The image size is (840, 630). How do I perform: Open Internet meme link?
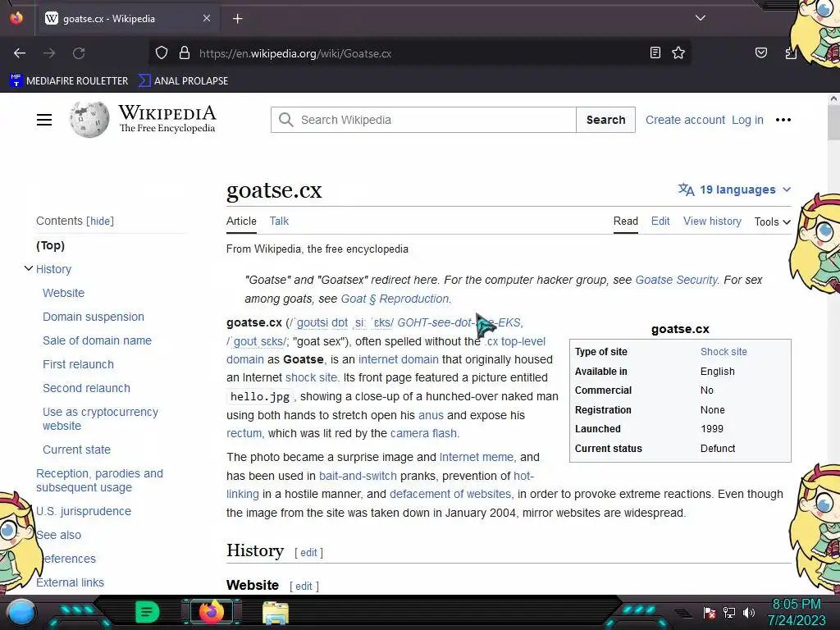pos(477,458)
